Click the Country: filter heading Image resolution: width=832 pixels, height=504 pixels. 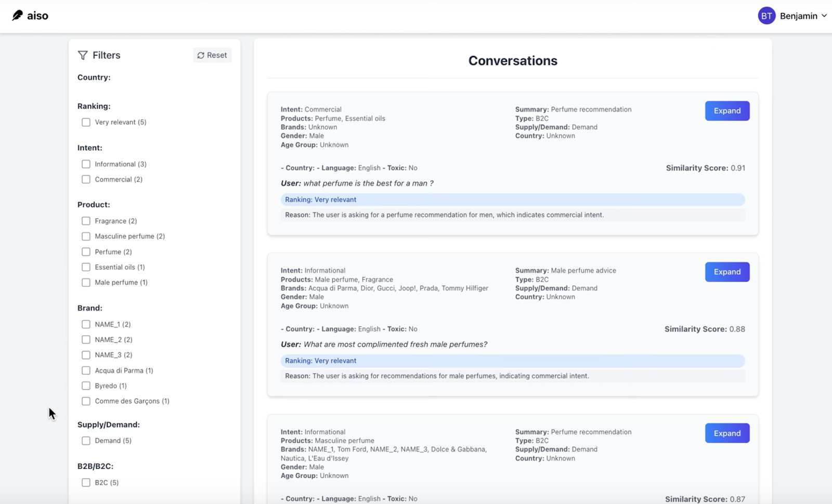(94, 77)
